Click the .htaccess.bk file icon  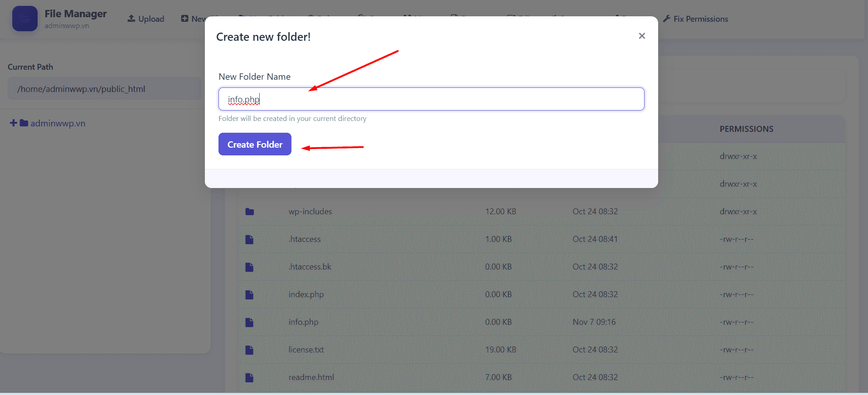tap(249, 267)
